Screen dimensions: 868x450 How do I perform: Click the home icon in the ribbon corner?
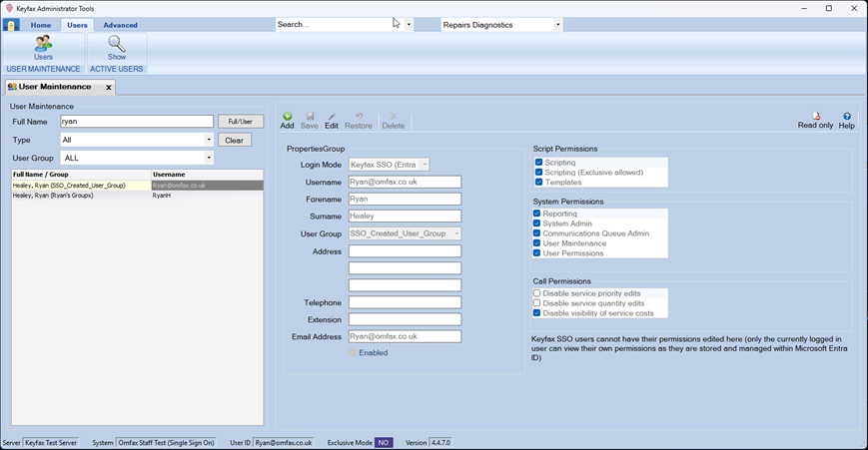coord(12,25)
